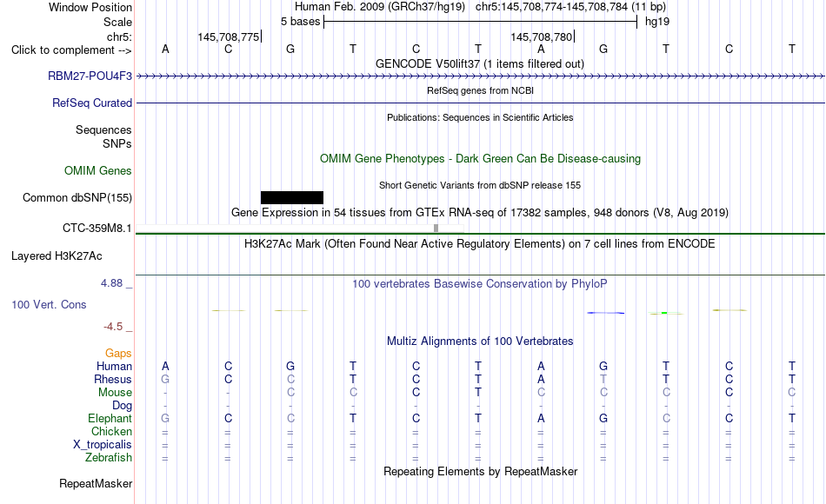This screenshot has height=504, width=826.
Task: Open the RefSeq Curated track label
Action: [x=91, y=103]
